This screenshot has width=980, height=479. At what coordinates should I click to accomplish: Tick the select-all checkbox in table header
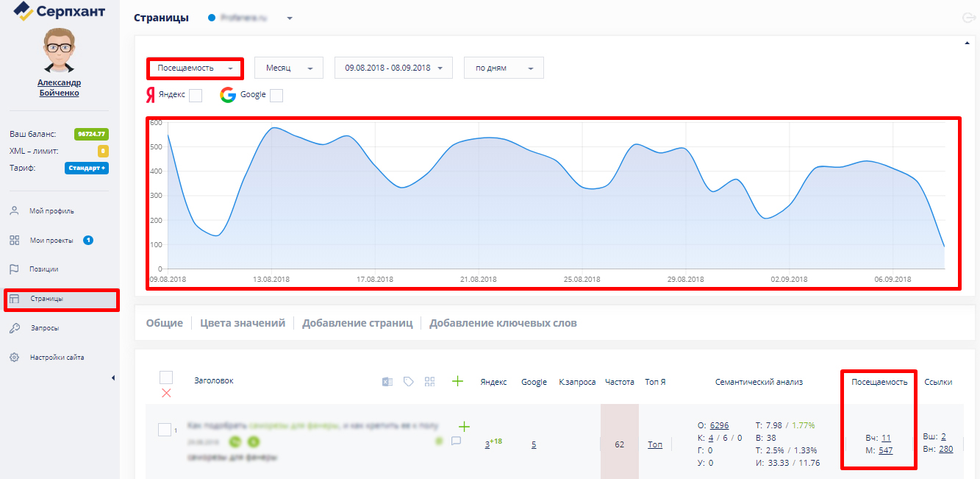coord(166,377)
